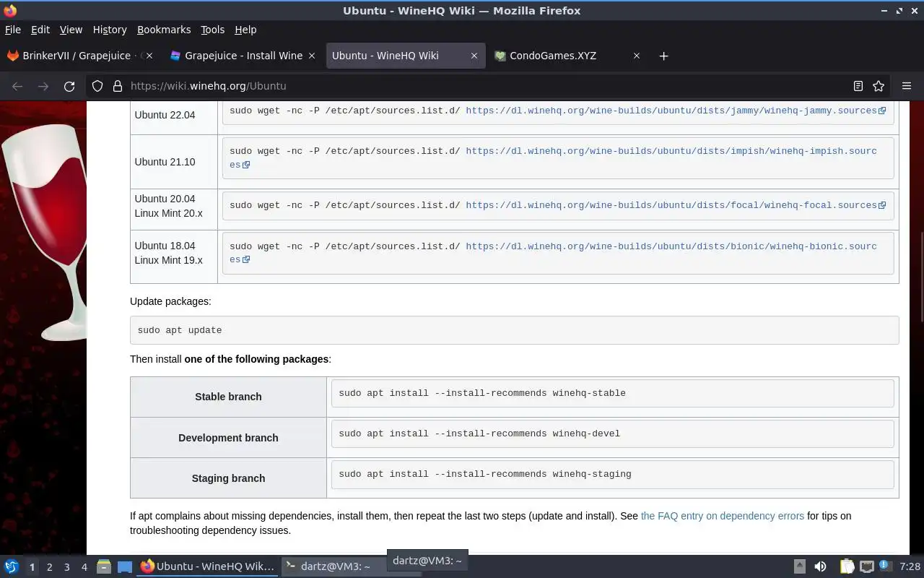Open the History menu

tap(109, 30)
